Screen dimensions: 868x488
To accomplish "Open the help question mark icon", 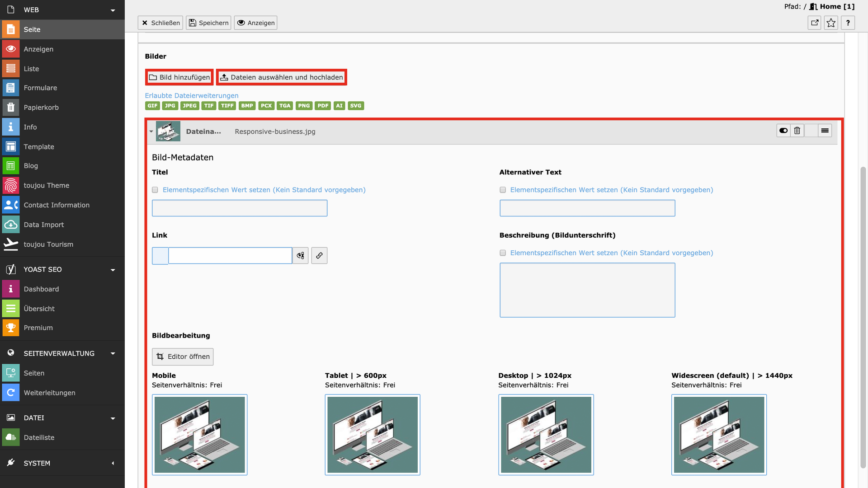I will point(848,23).
